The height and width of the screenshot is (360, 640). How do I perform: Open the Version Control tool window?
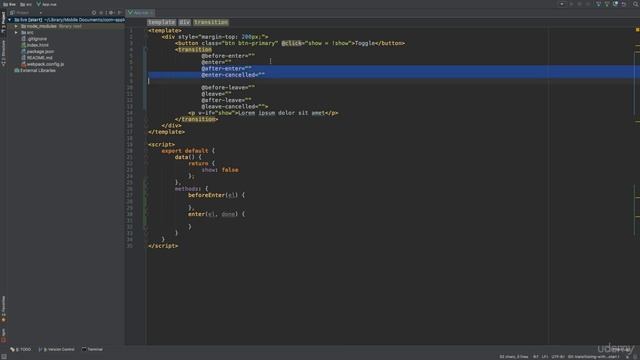(x=56, y=349)
